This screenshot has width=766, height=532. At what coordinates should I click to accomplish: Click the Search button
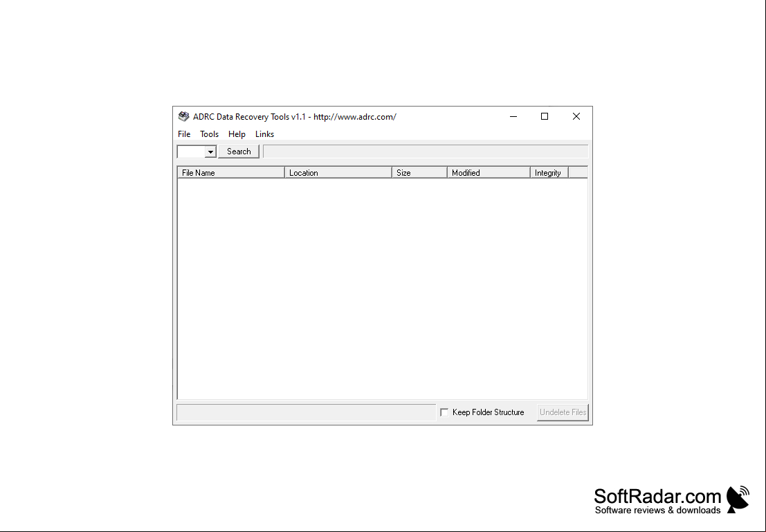pos(239,152)
